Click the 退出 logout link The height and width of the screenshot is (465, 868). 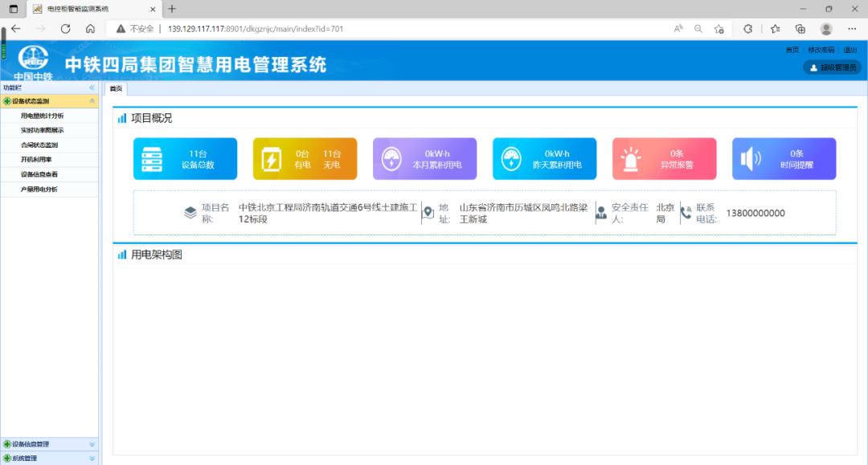point(850,50)
